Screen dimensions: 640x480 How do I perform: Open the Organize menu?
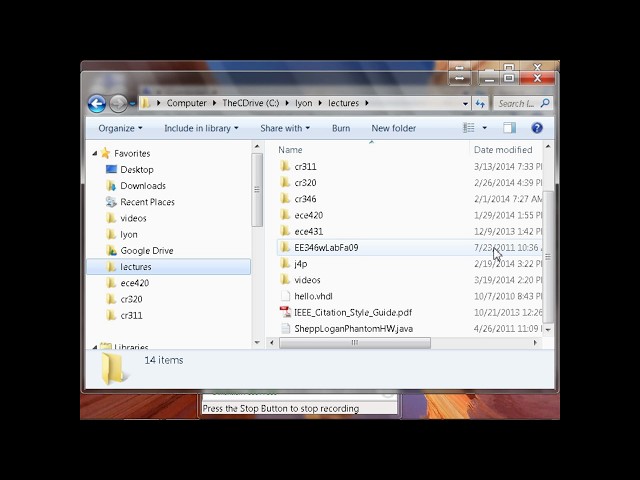point(120,128)
